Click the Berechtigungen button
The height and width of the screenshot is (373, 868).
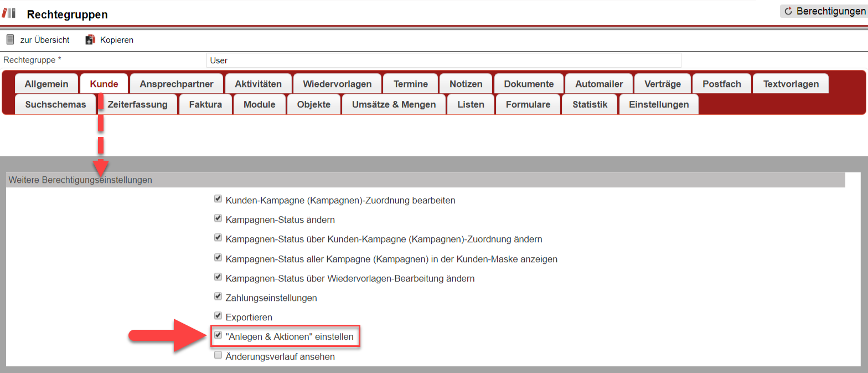823,12
